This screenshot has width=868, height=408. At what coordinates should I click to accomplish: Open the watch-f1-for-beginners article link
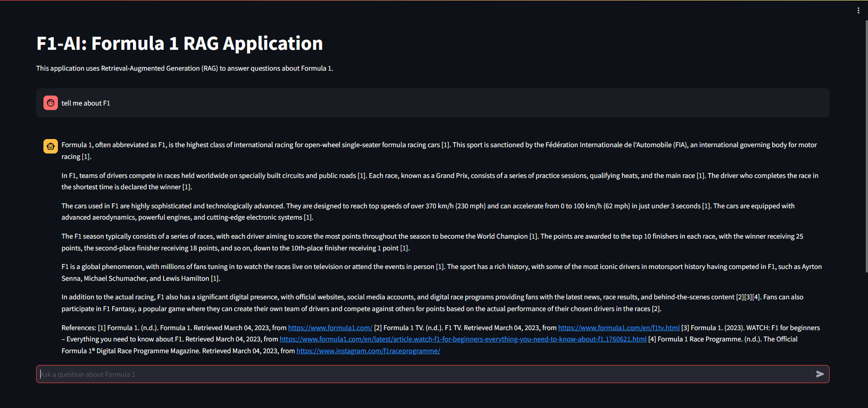click(463, 339)
